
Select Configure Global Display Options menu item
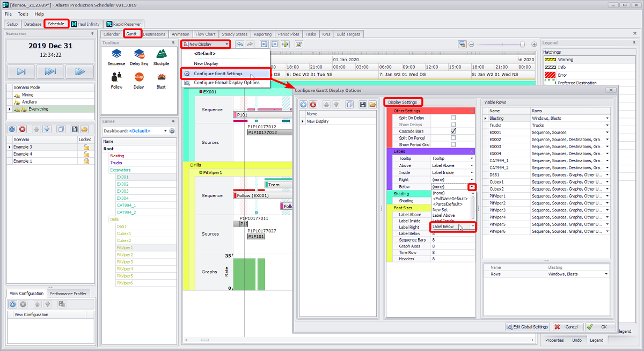pos(226,83)
